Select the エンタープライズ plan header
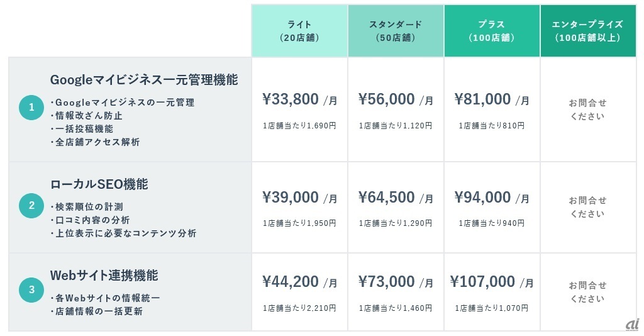This screenshot has height=336, width=644. point(587,31)
